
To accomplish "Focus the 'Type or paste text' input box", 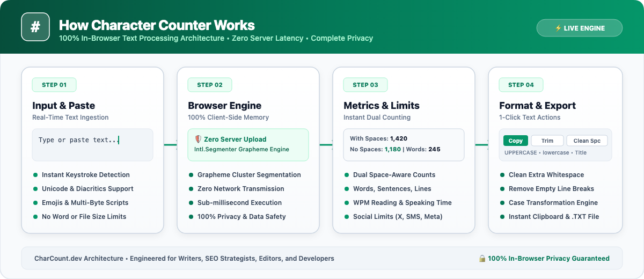I will point(92,145).
